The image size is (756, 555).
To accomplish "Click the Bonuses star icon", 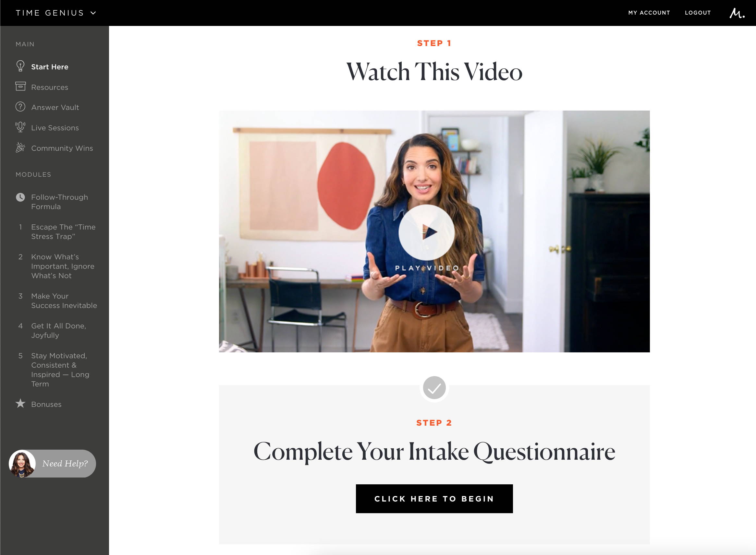I will pyautogui.click(x=20, y=404).
